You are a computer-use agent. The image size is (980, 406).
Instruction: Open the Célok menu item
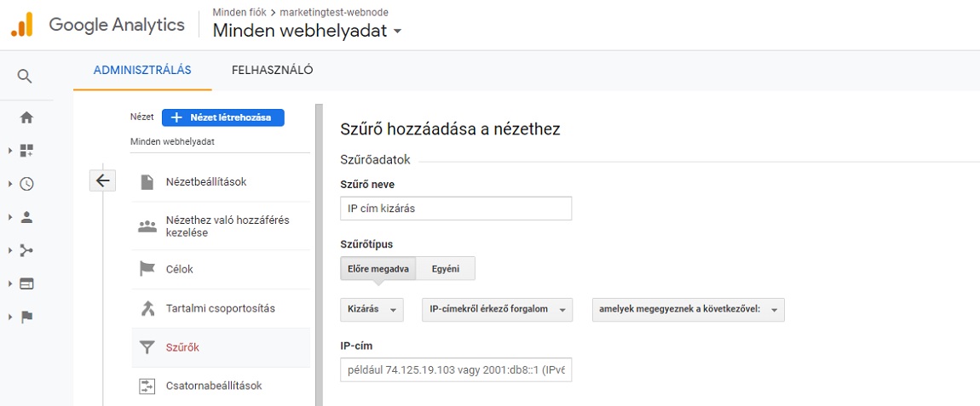[x=221, y=269]
